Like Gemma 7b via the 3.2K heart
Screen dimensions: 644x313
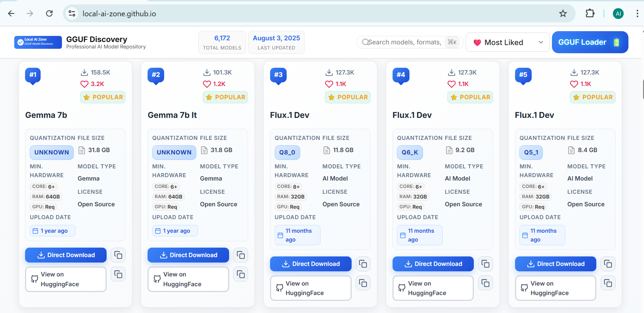click(x=84, y=84)
